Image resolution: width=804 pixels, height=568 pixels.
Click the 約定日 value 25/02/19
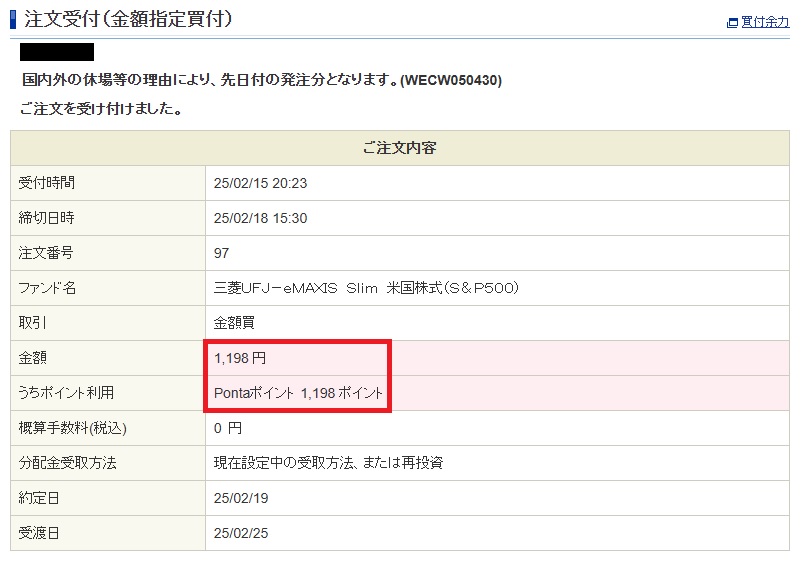pyautogui.click(x=242, y=498)
